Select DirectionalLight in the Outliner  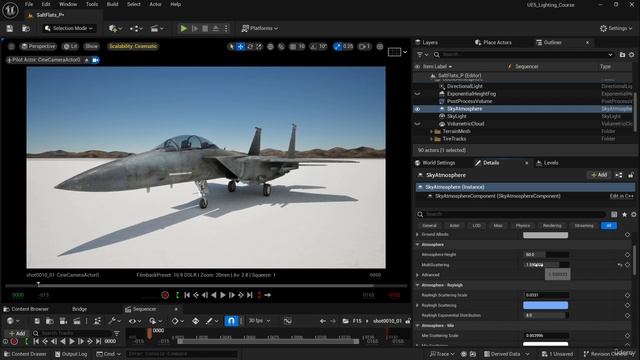pos(464,87)
